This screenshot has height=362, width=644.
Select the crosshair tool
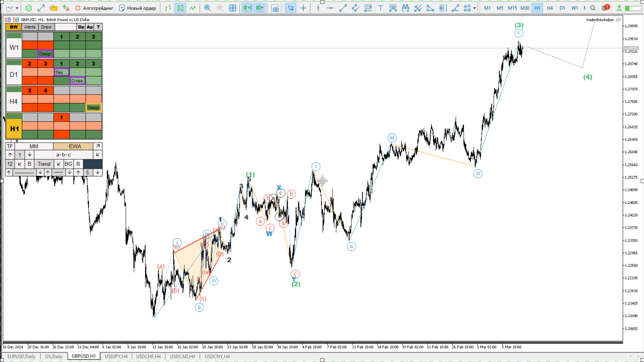(303, 8)
